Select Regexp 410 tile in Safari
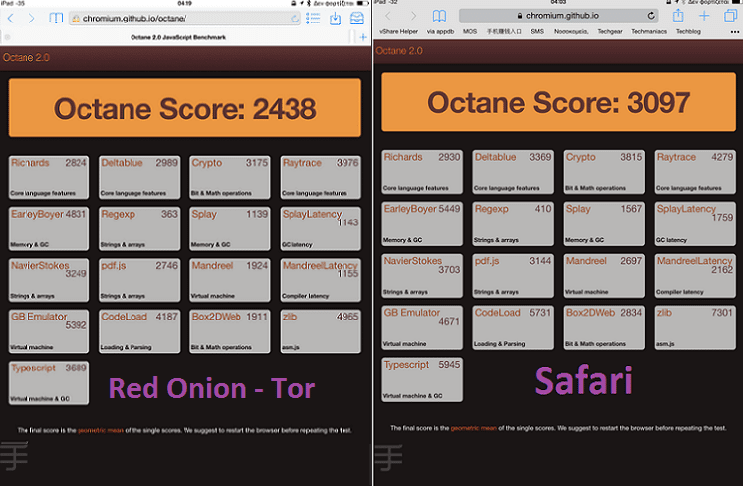 [513, 224]
